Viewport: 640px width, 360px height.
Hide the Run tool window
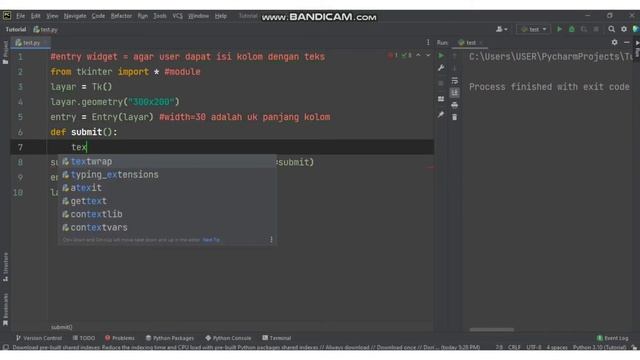point(627,42)
